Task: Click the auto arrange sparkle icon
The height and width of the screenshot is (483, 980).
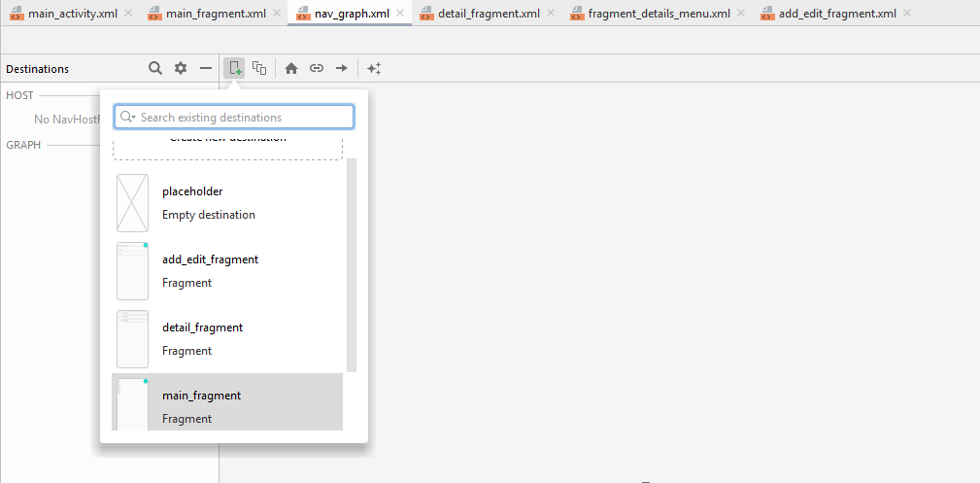Action: pos(374,68)
